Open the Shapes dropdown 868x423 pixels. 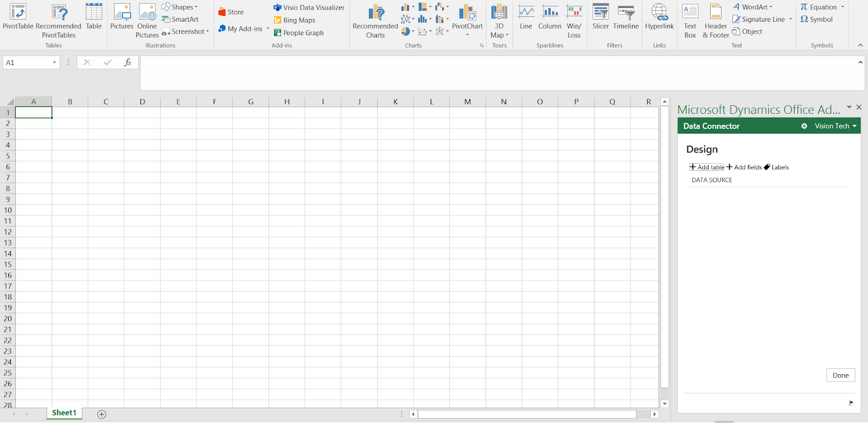click(180, 7)
